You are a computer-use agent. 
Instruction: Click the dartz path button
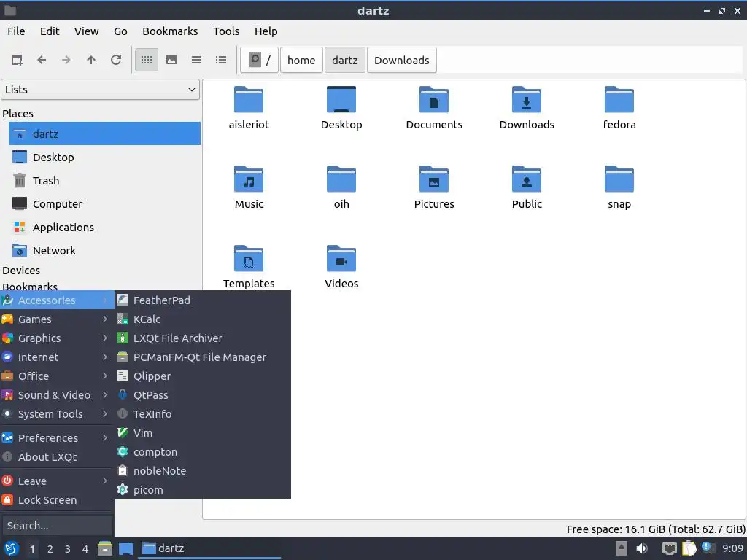tap(345, 60)
